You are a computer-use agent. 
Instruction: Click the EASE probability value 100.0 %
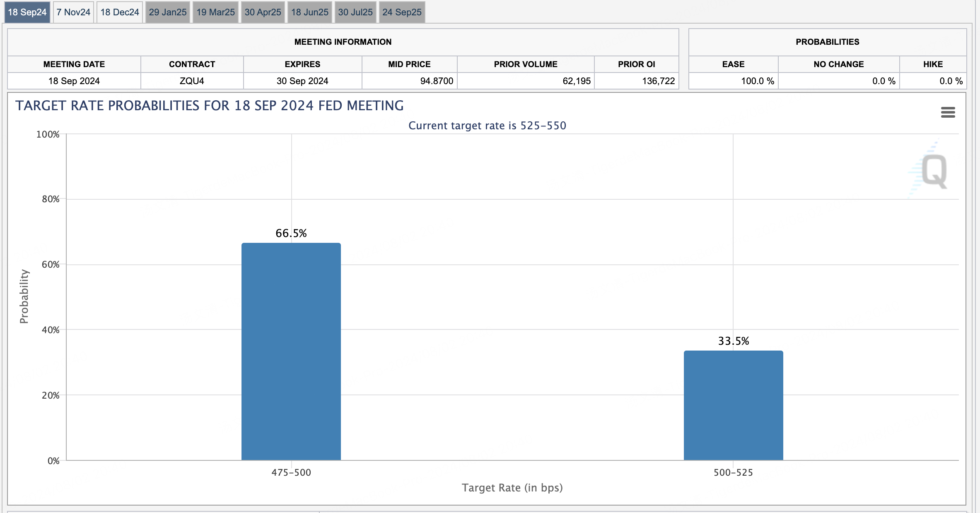coord(757,81)
